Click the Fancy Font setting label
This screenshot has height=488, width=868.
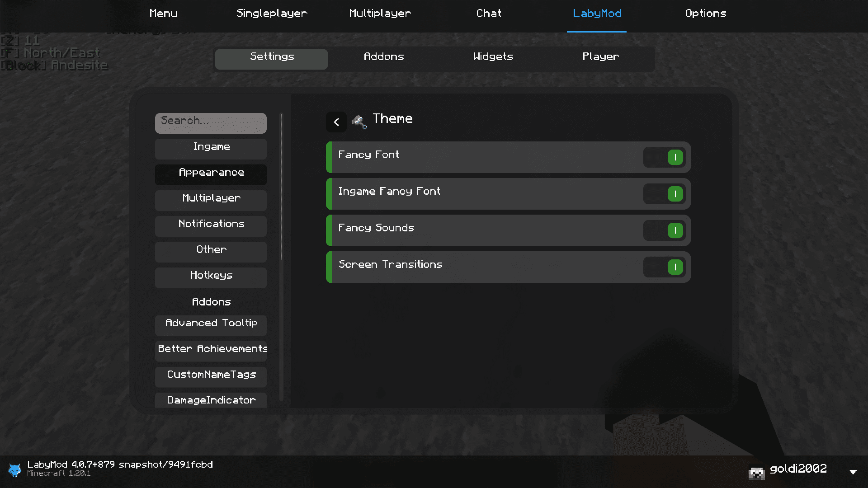point(368,155)
